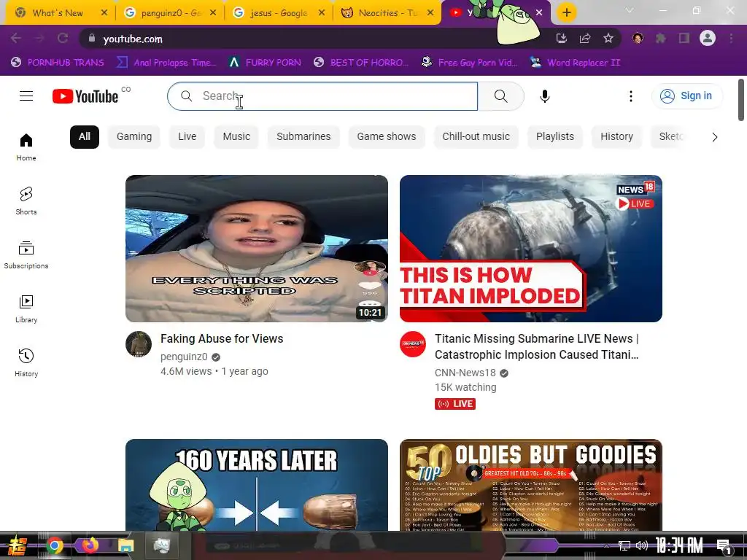The image size is (747, 560).
Task: Switch to the What's New tab
Action: (x=58, y=13)
